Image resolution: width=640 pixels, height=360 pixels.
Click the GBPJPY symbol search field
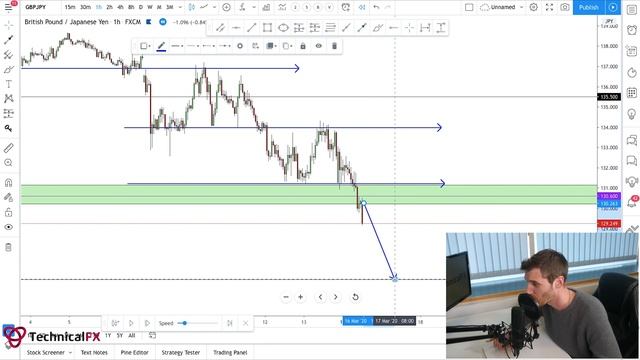36,7
